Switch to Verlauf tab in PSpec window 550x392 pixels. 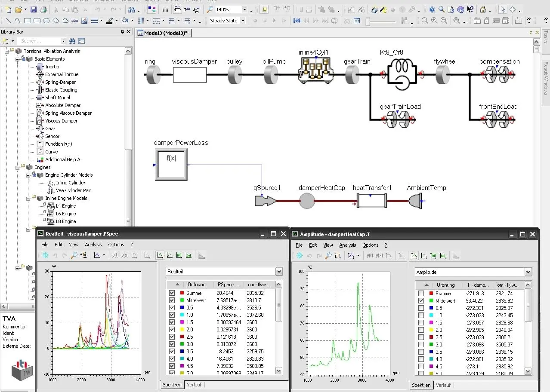coord(194,385)
